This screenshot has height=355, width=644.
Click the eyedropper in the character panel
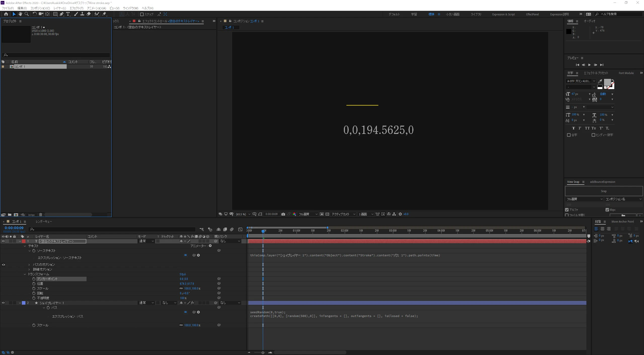click(x=600, y=81)
